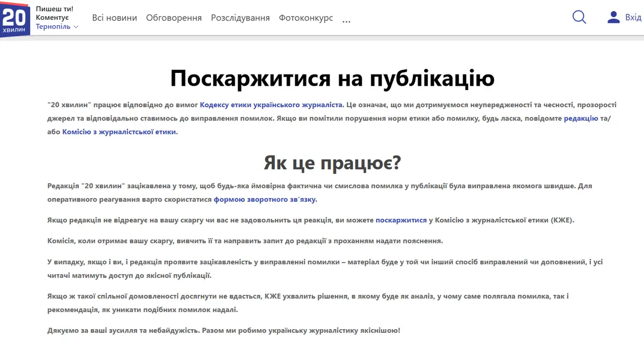Follow the поскаржитися link
The image size is (644, 349).
coord(401,220)
